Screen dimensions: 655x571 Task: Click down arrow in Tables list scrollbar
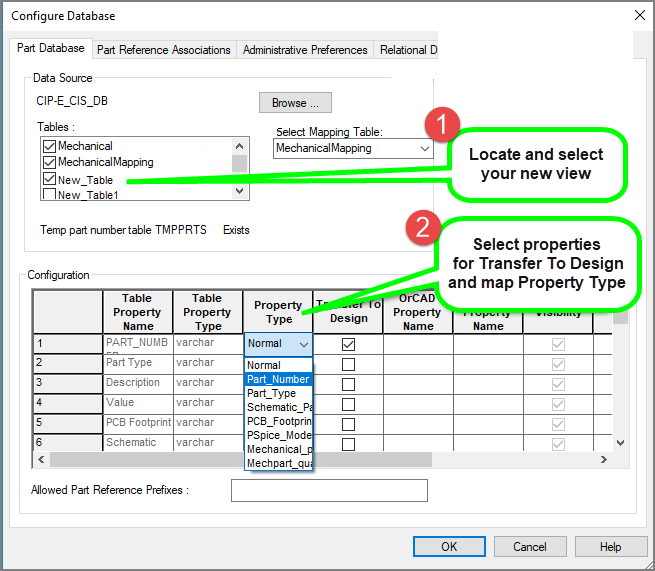click(239, 191)
